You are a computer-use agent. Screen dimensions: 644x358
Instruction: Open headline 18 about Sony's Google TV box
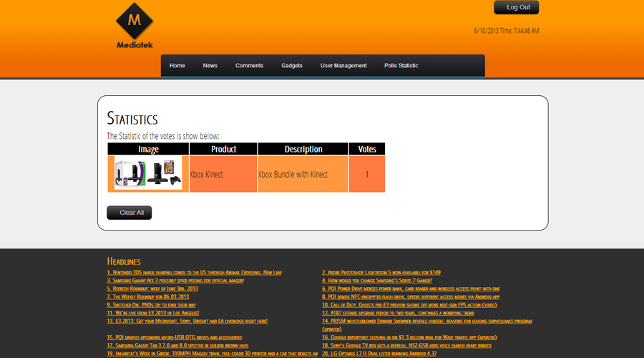click(x=406, y=345)
